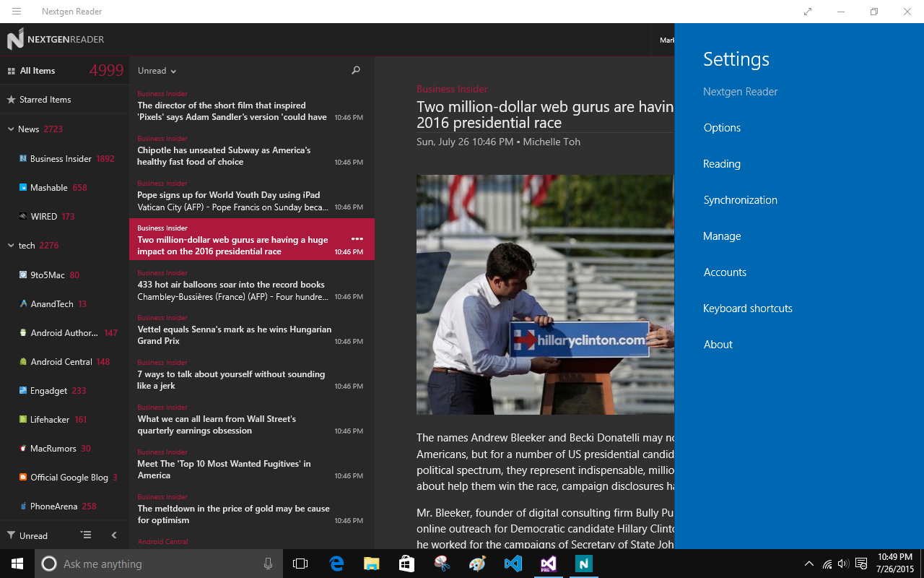Open the purple Visual Studio taskbar icon
Screen dimensions: 924x578
(549, 564)
